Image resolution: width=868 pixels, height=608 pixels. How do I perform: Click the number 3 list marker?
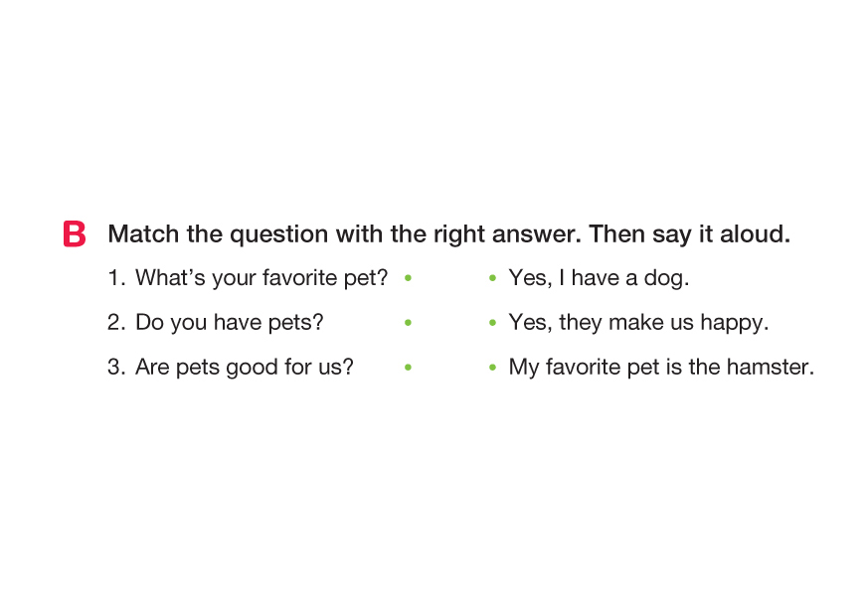115,367
